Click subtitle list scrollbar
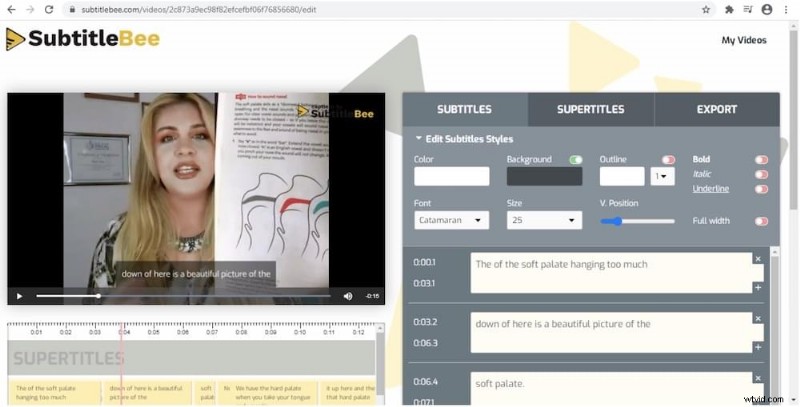The width and height of the screenshot is (800, 407). pyautogui.click(x=774, y=326)
